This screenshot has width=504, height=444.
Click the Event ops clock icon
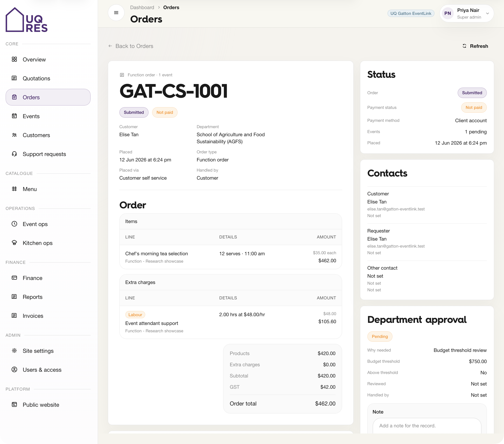14,224
